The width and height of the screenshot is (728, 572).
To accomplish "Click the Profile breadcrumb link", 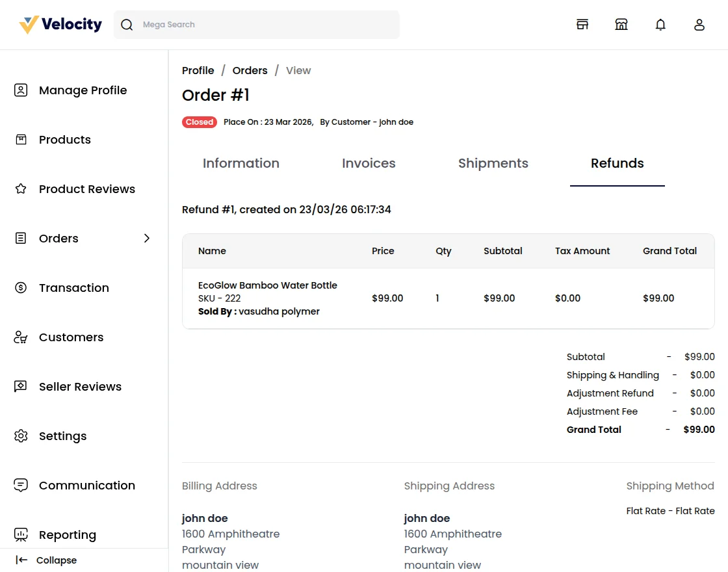I will tap(198, 70).
